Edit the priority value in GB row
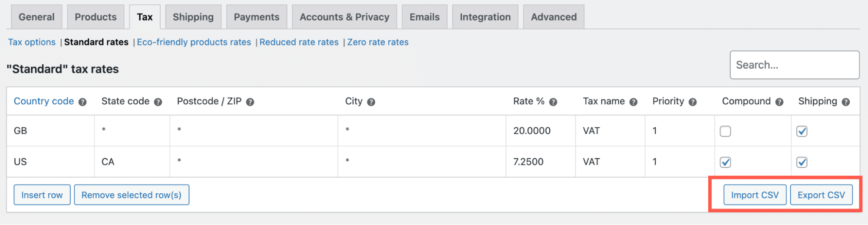This screenshot has height=225, width=868. 680,131
